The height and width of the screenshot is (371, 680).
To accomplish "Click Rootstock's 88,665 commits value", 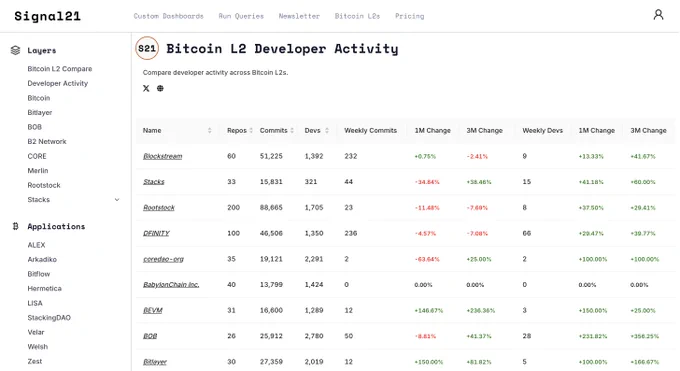I will (x=271, y=207).
